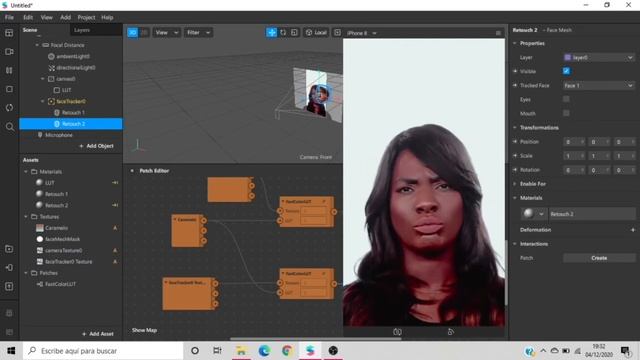Click the Add Asset button
This screenshot has width=640, height=360.
pos(98,334)
